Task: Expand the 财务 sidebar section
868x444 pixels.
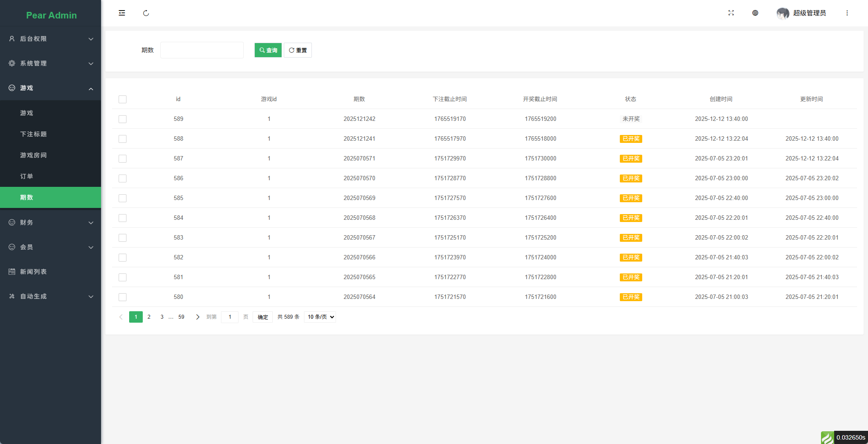Action: pos(51,222)
